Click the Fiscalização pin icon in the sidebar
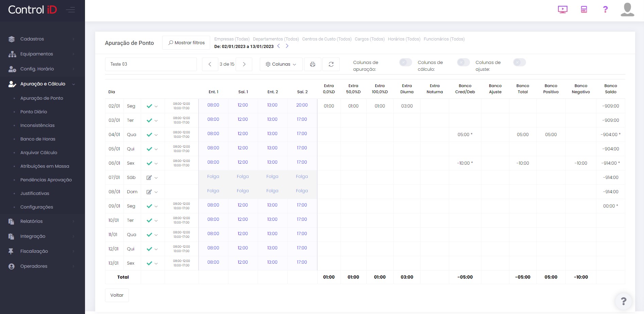 [11, 251]
